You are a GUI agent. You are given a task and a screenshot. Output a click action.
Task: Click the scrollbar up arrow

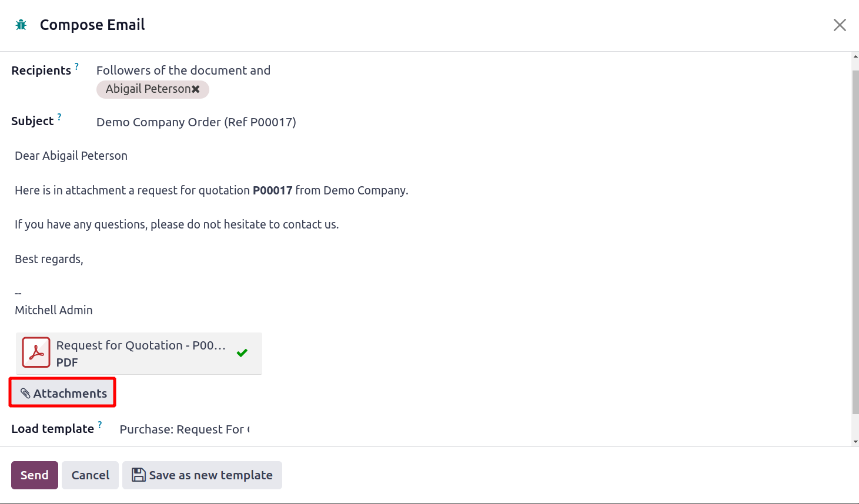click(x=855, y=57)
